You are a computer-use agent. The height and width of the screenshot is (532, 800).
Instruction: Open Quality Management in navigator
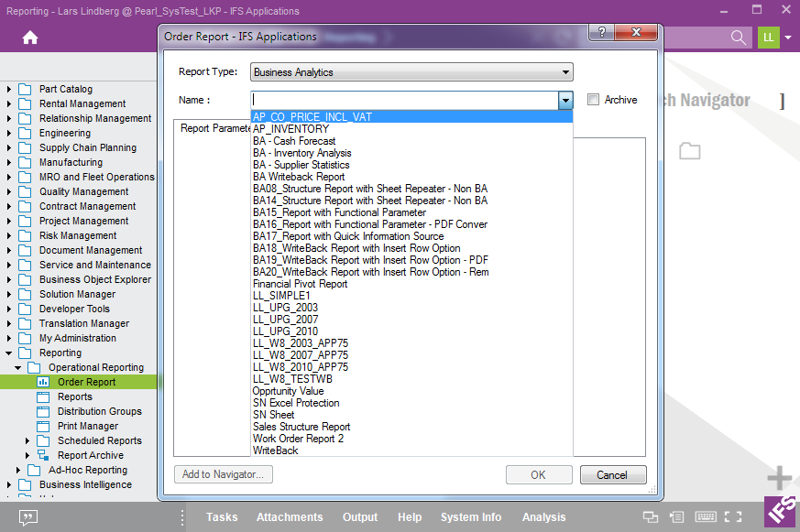pyautogui.click(x=83, y=191)
